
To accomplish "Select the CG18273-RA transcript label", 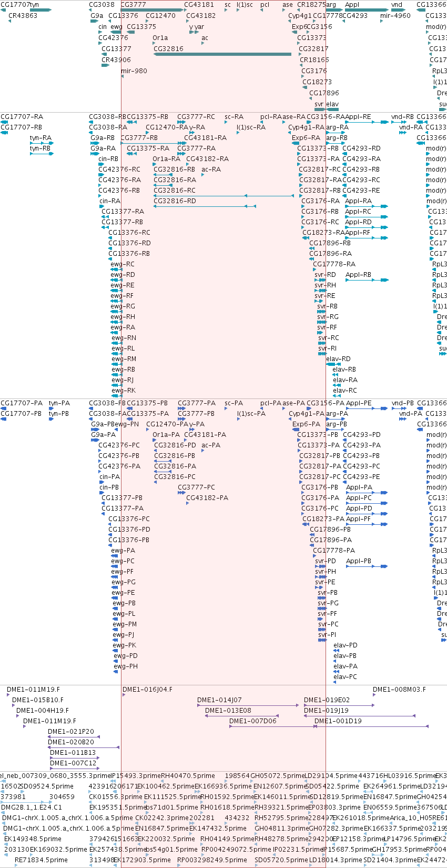I will point(323,233).
